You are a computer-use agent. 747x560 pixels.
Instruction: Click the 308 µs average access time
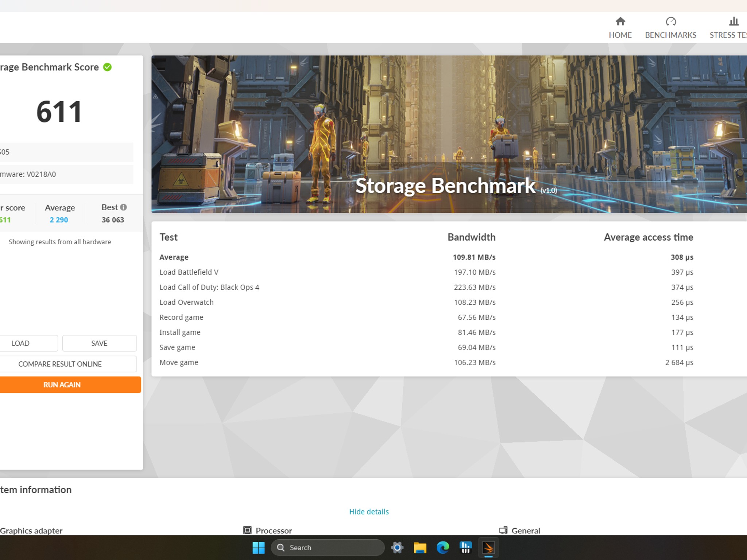coord(682,257)
